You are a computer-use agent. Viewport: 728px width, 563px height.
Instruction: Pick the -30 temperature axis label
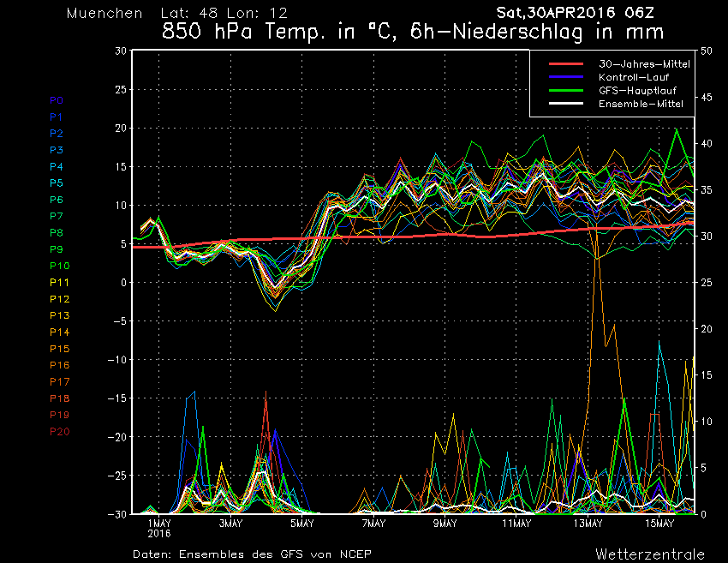coord(117,514)
